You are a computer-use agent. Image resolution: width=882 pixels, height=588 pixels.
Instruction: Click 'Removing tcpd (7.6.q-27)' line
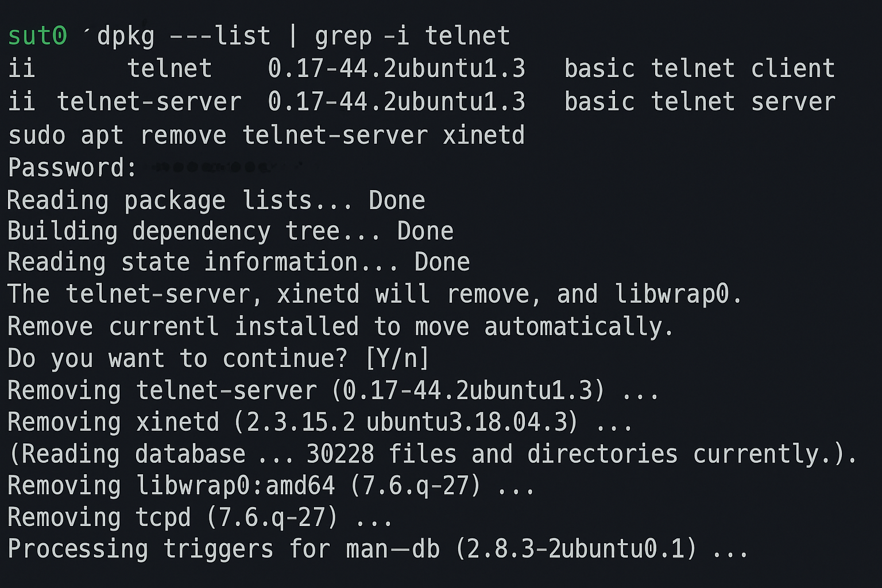point(200,518)
